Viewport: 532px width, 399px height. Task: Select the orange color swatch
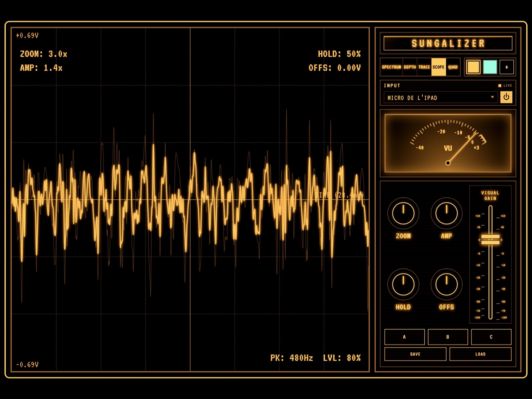[x=473, y=67]
